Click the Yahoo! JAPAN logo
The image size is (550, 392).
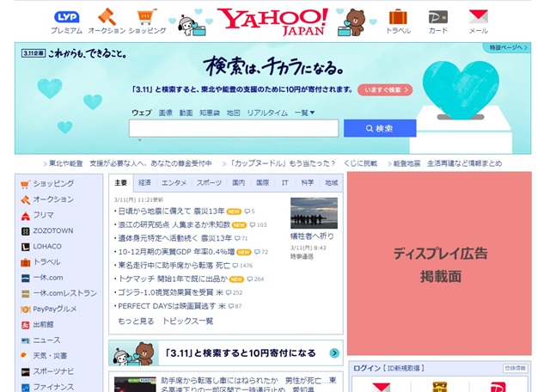273,21
